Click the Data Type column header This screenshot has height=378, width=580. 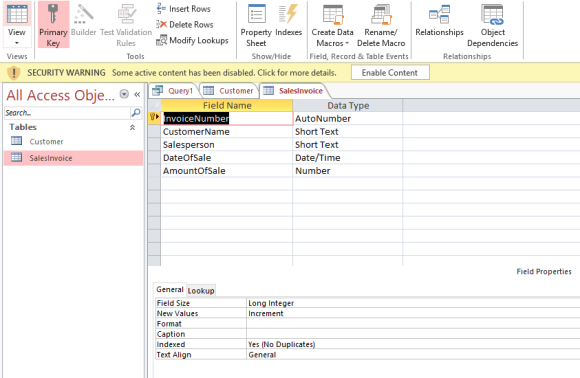(x=348, y=105)
